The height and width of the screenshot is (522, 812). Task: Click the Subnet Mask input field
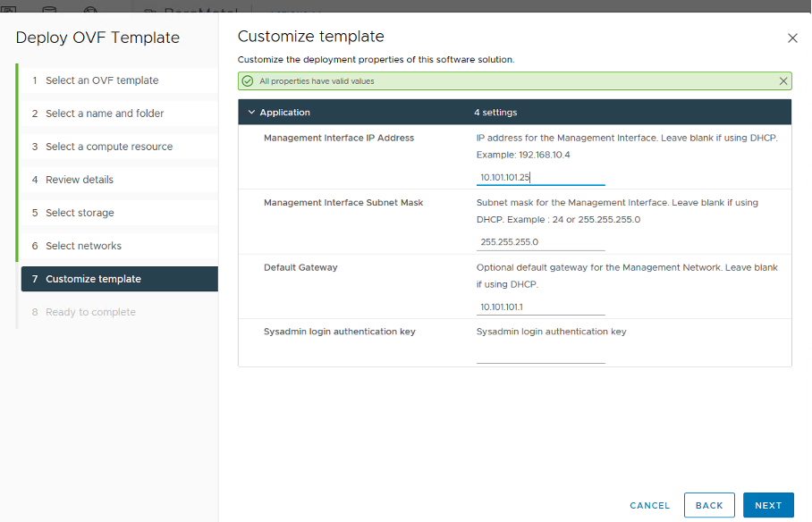tap(540, 242)
